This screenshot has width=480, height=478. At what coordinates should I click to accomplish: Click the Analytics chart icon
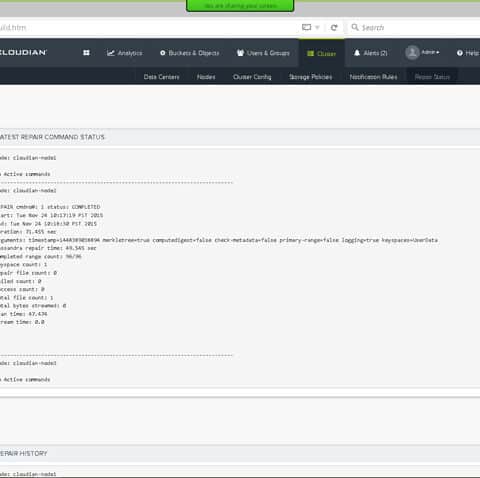(111, 53)
